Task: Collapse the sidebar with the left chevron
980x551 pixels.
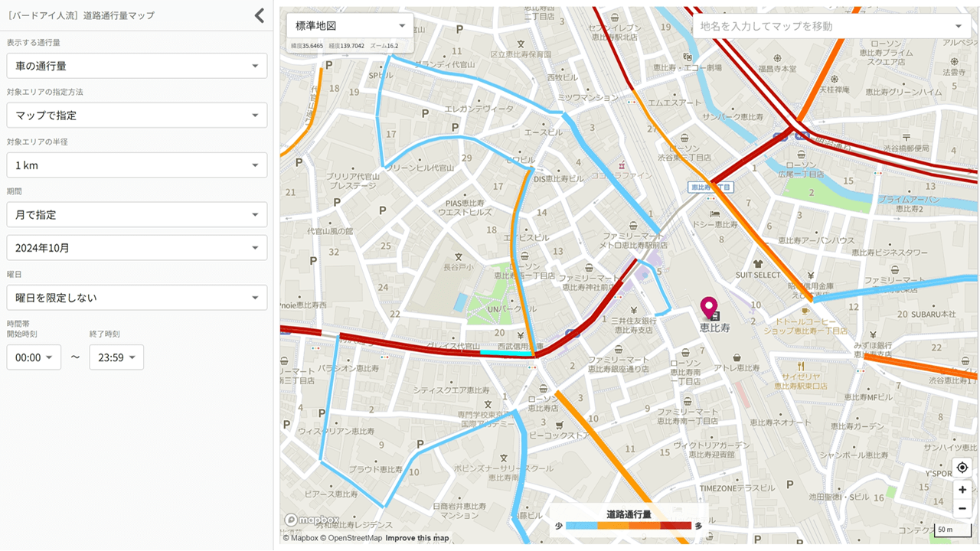Action: coord(260,15)
